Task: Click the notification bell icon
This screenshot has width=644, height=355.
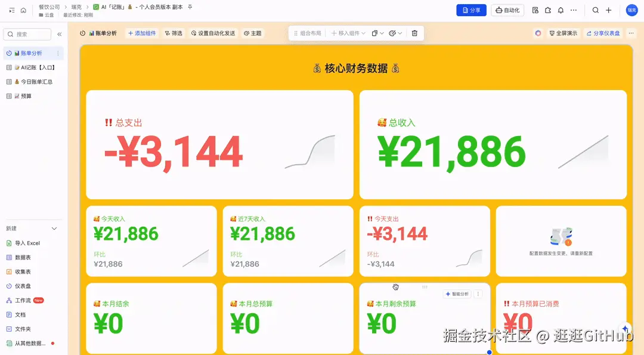Action: (x=561, y=10)
